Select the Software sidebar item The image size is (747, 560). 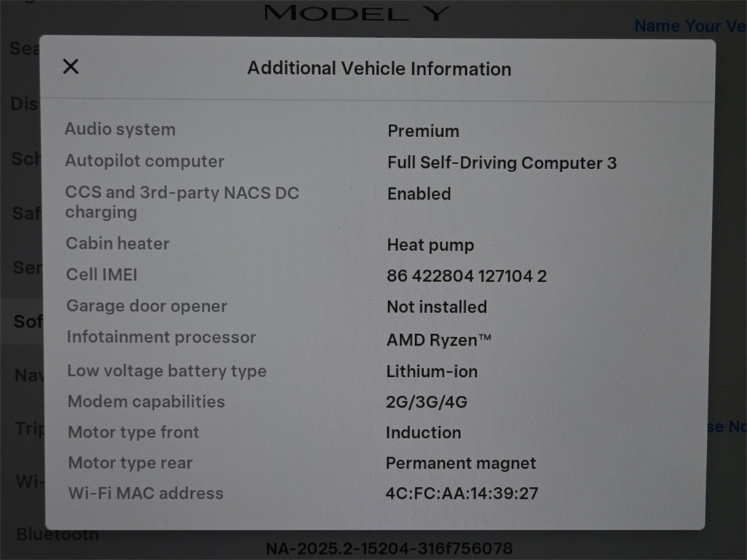click(28, 321)
